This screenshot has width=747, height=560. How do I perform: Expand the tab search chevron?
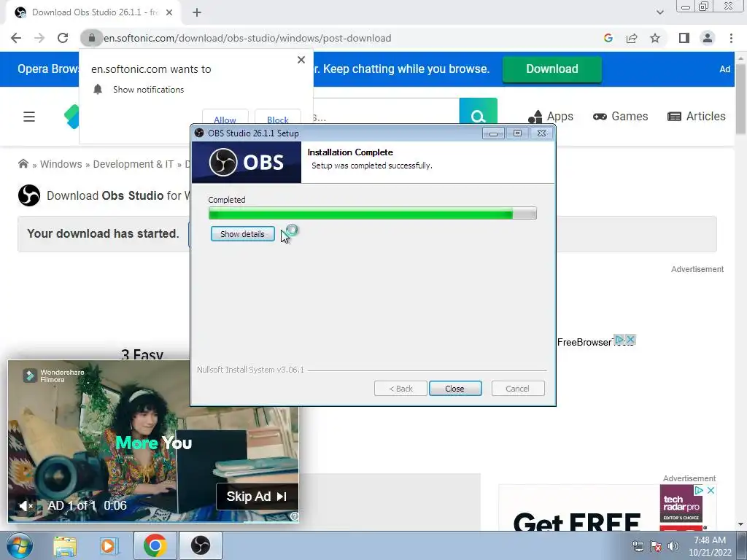(659, 12)
